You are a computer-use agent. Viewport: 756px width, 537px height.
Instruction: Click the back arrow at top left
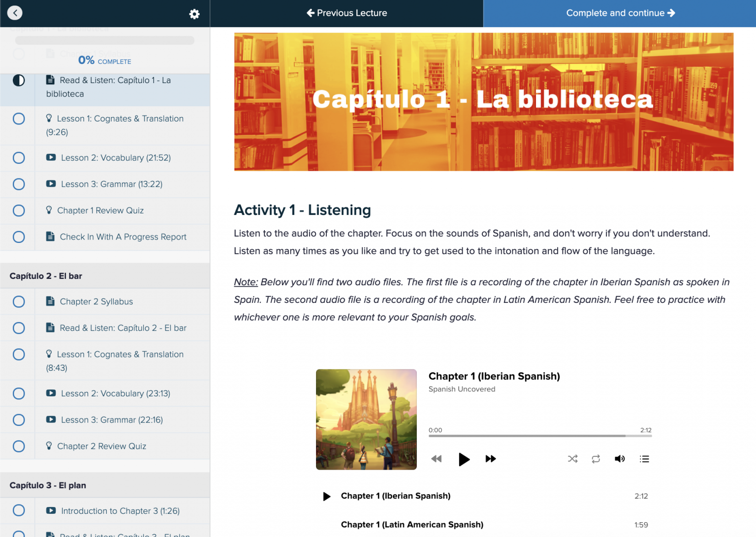[15, 12]
